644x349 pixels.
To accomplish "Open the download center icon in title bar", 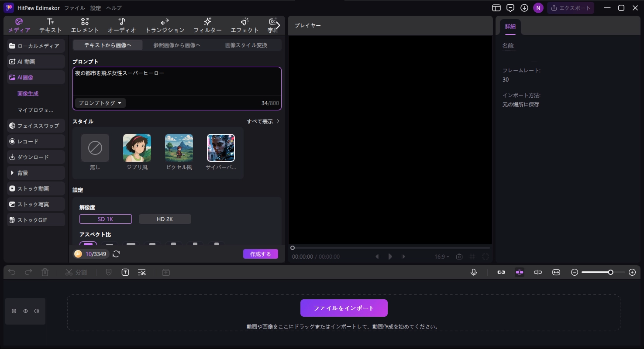I will (524, 8).
